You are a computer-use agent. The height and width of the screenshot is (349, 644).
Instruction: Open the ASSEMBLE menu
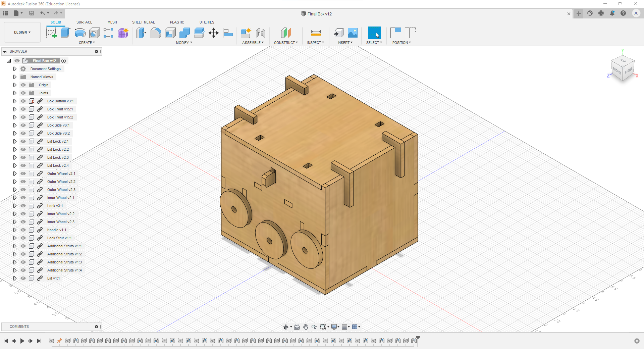tap(253, 43)
